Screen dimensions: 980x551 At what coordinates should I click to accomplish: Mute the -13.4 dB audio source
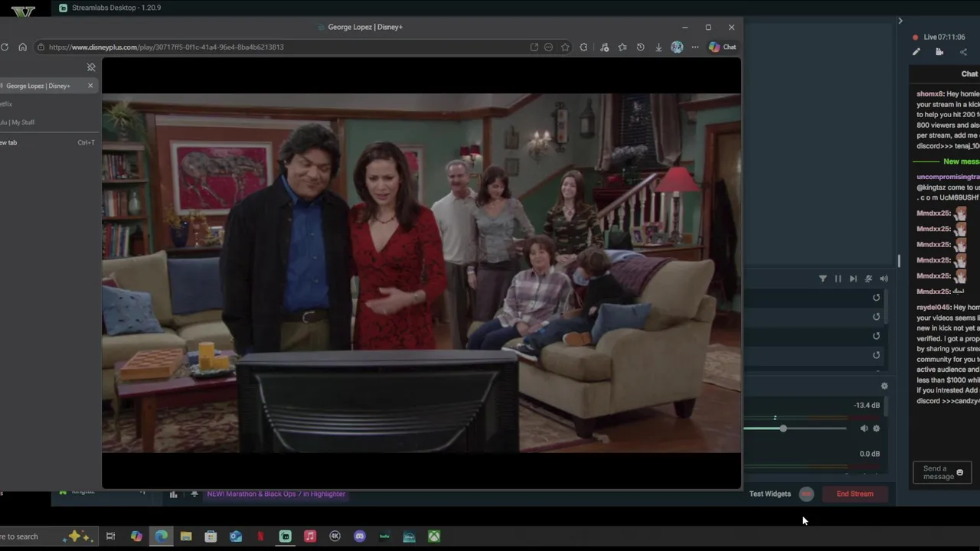point(864,429)
